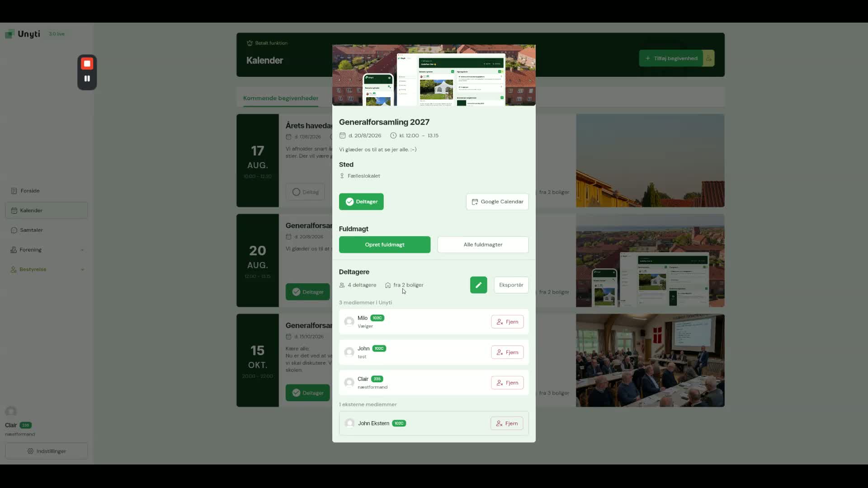Image resolution: width=868 pixels, height=488 pixels.
Task: Click the event banner image in dialog
Action: coord(434,75)
